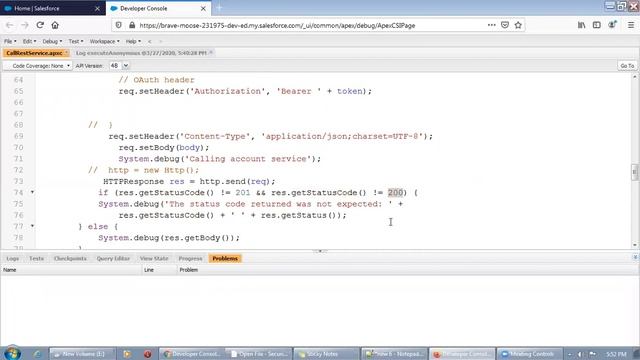Expand the Code Coverage: None dropdown
Viewport: 640px width, 360px height.
click(x=38, y=66)
